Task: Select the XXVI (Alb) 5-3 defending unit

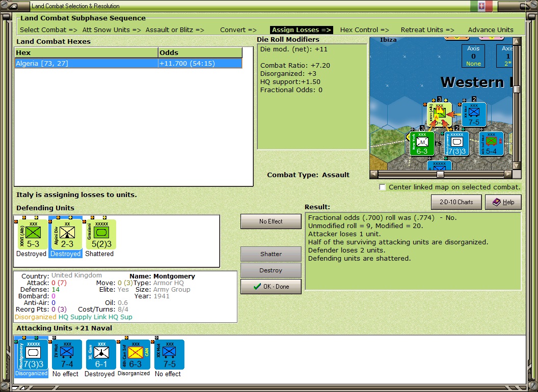Action: pyautogui.click(x=33, y=235)
